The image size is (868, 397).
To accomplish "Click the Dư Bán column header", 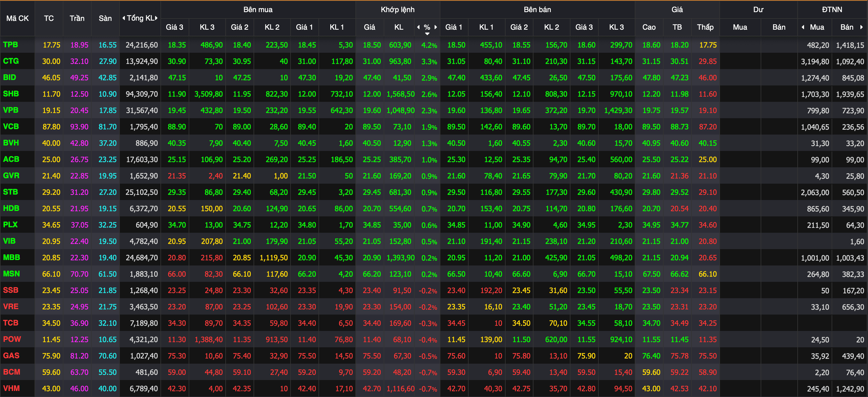I will point(779,27).
